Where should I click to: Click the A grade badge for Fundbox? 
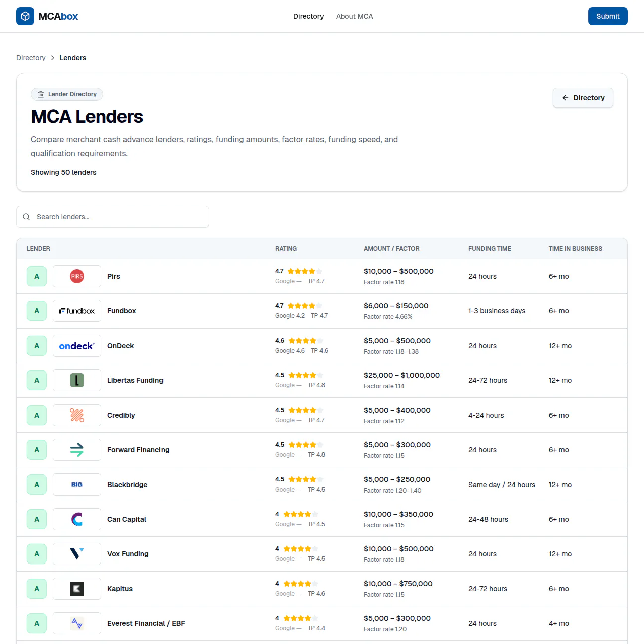click(37, 311)
